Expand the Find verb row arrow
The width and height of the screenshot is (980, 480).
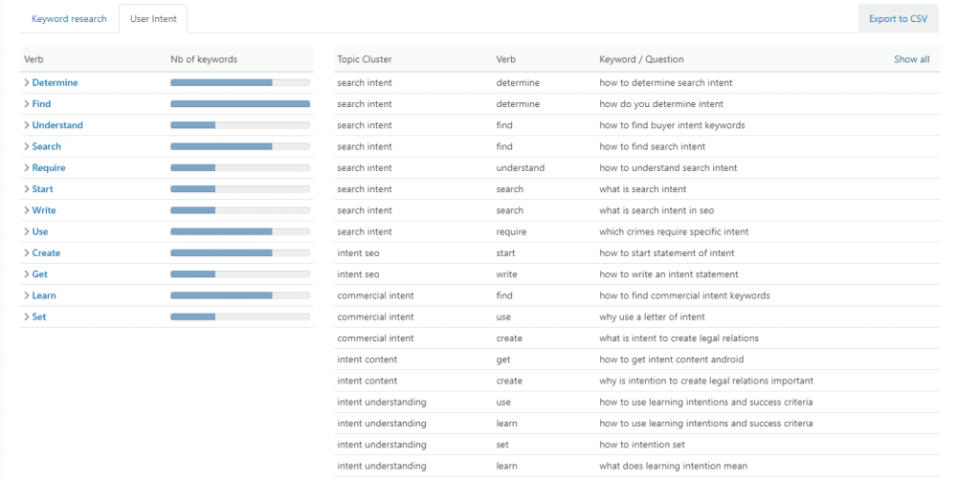tap(27, 103)
